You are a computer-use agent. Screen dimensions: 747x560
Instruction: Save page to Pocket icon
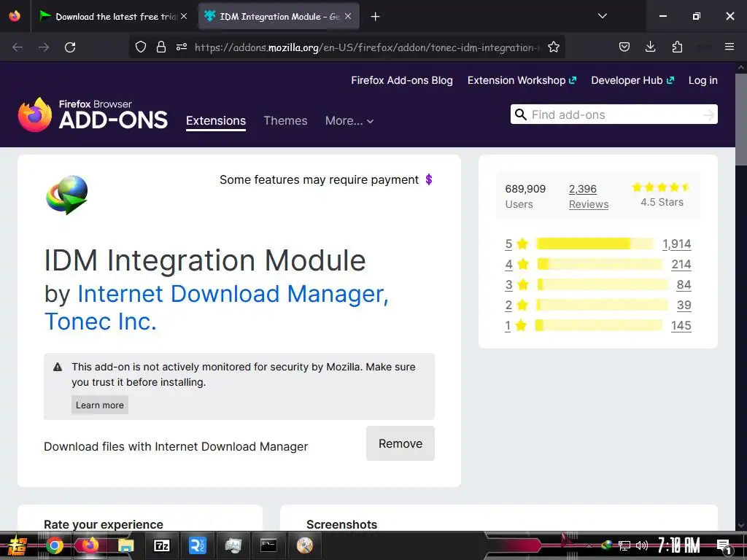pyautogui.click(x=624, y=47)
